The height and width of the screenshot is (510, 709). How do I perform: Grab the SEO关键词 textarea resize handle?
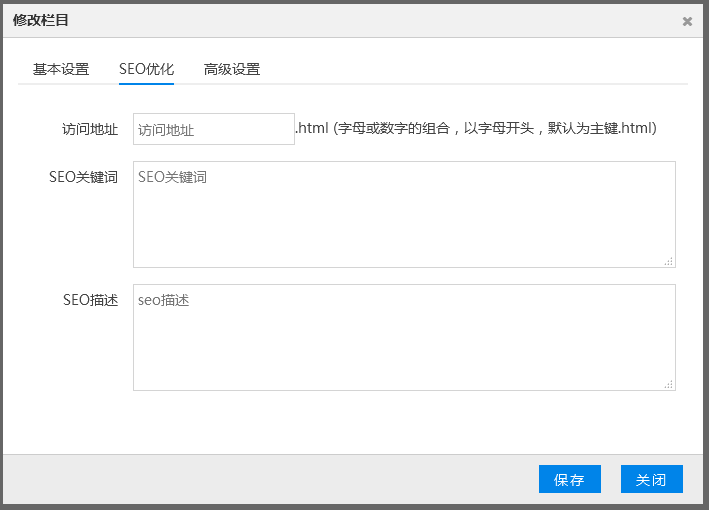pos(669,261)
